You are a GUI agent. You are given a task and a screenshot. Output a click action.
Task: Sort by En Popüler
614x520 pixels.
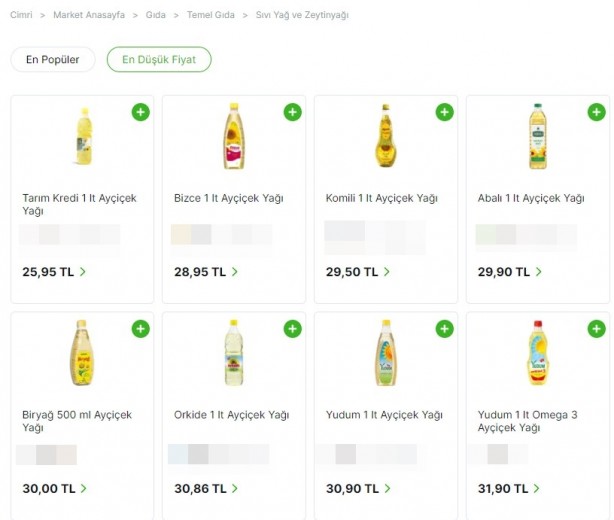pyautogui.click(x=53, y=60)
